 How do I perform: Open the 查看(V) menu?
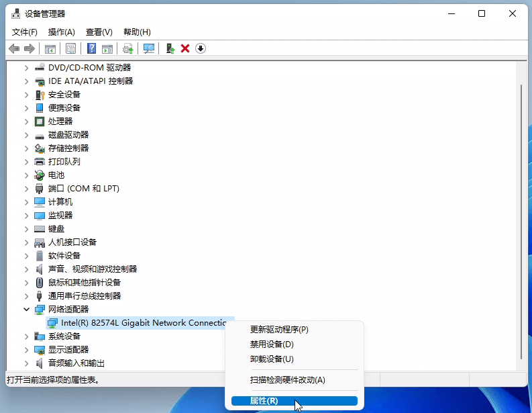(99, 32)
